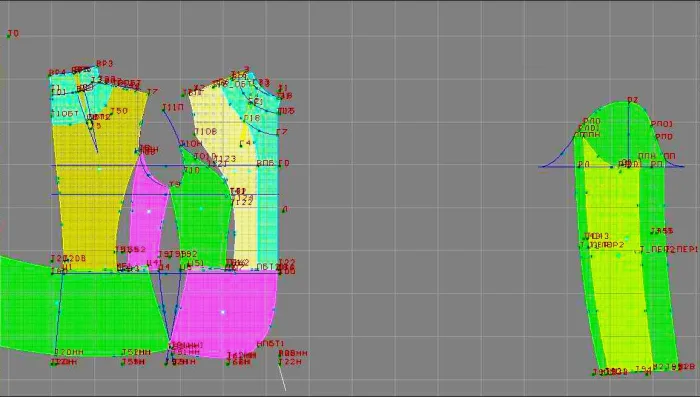The width and height of the screenshot is (700, 397).
Task: Click the T52HH hem point
Action: click(136, 352)
